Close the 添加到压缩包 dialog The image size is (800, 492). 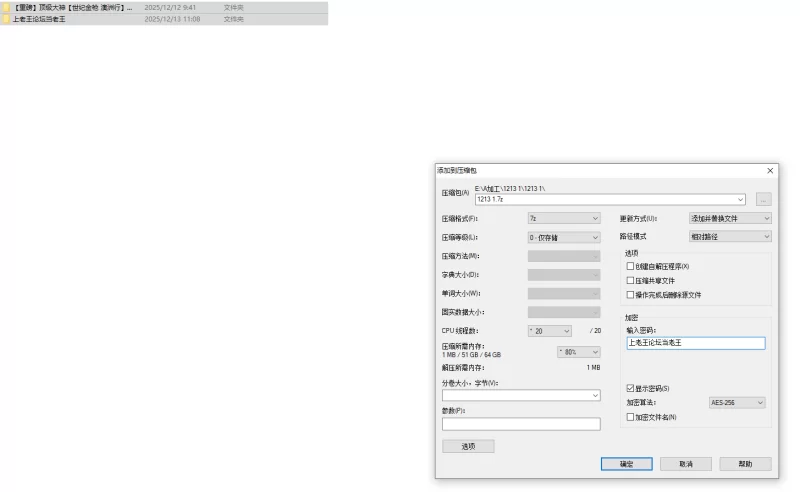[x=770, y=170]
